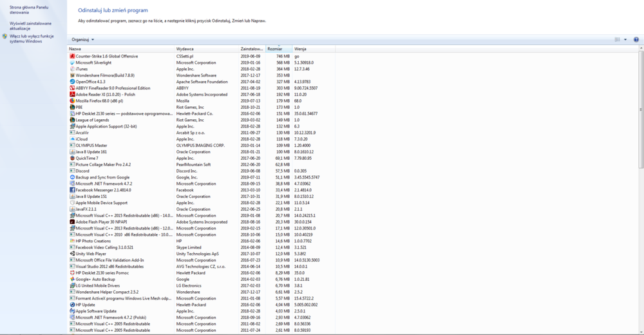Expand the view options dropdown arrow
Image resolution: width=644 pixels, height=335 pixels.
pos(625,39)
